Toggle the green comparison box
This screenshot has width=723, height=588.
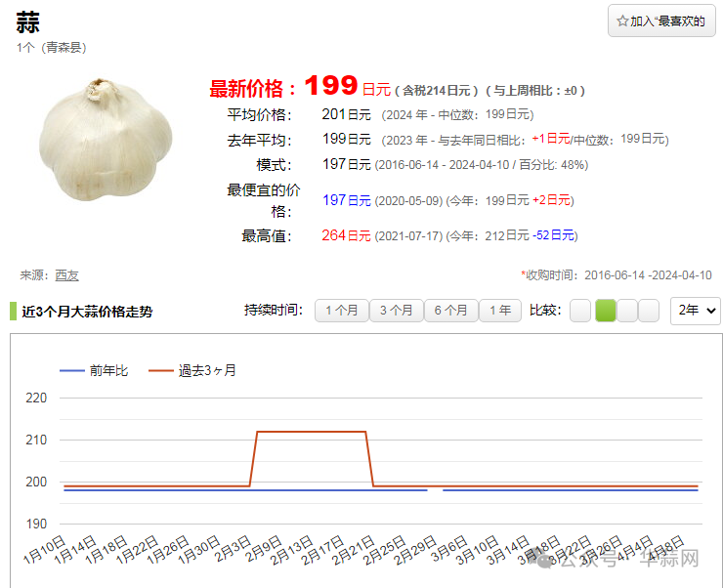(x=606, y=311)
